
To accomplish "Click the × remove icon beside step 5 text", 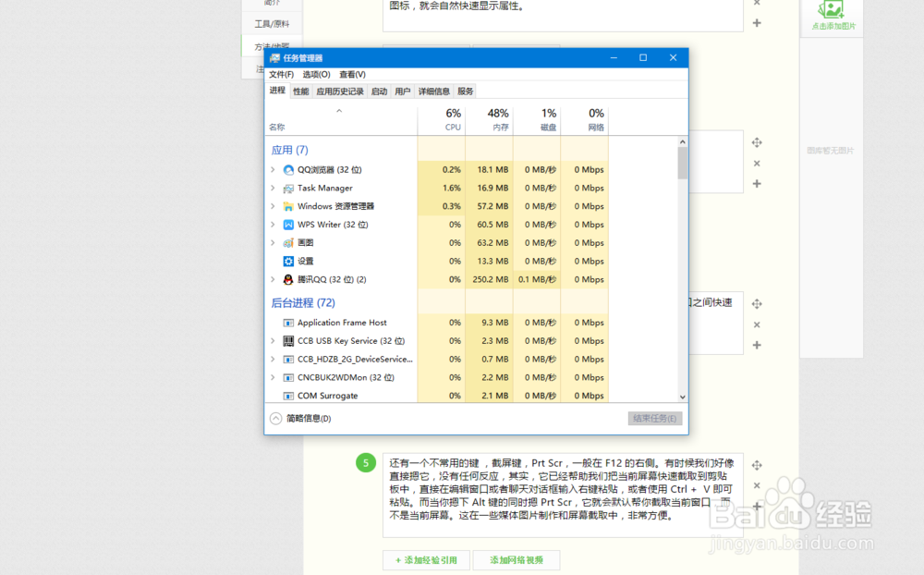I will [756, 484].
